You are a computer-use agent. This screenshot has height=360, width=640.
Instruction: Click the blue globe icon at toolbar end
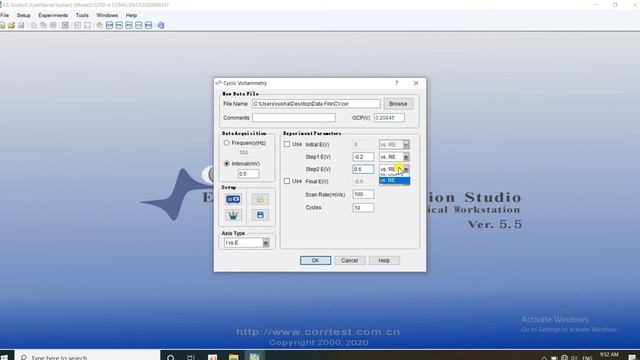click(161, 25)
